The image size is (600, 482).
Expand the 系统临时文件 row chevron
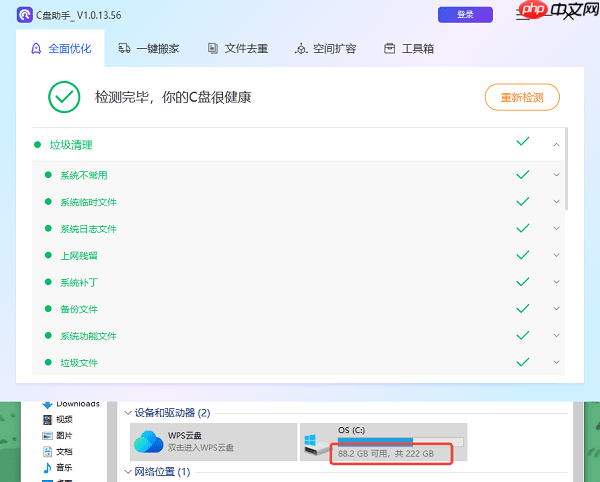[556, 201]
